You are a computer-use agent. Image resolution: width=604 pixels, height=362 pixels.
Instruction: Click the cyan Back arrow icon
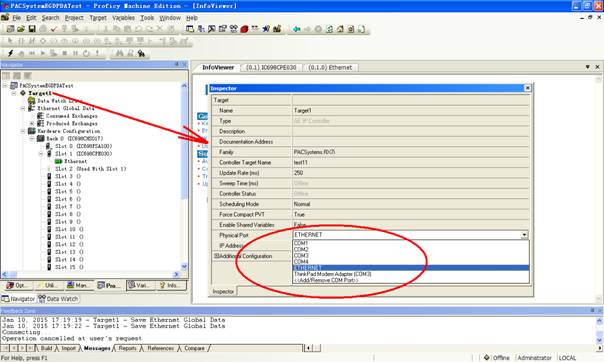pos(296,29)
